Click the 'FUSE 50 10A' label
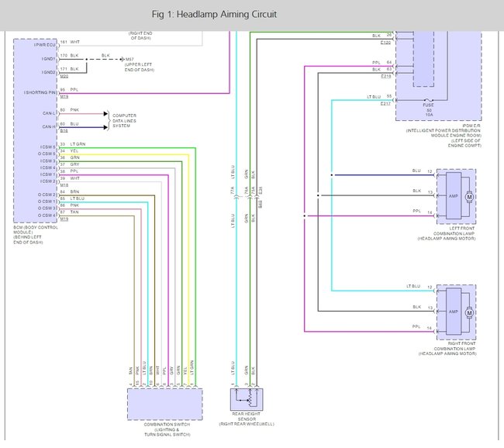The height and width of the screenshot is (448, 504). 429,109
